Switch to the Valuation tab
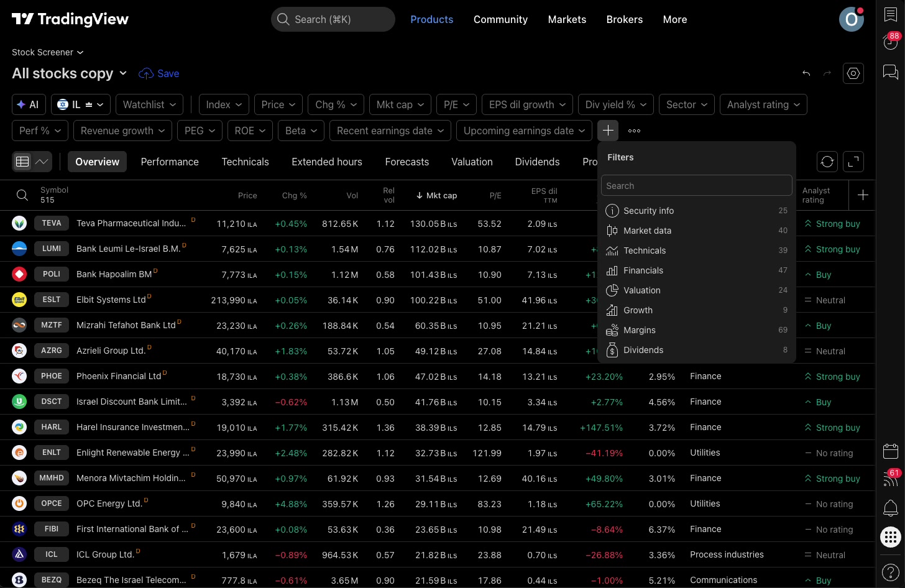This screenshot has height=588, width=905. (x=472, y=162)
